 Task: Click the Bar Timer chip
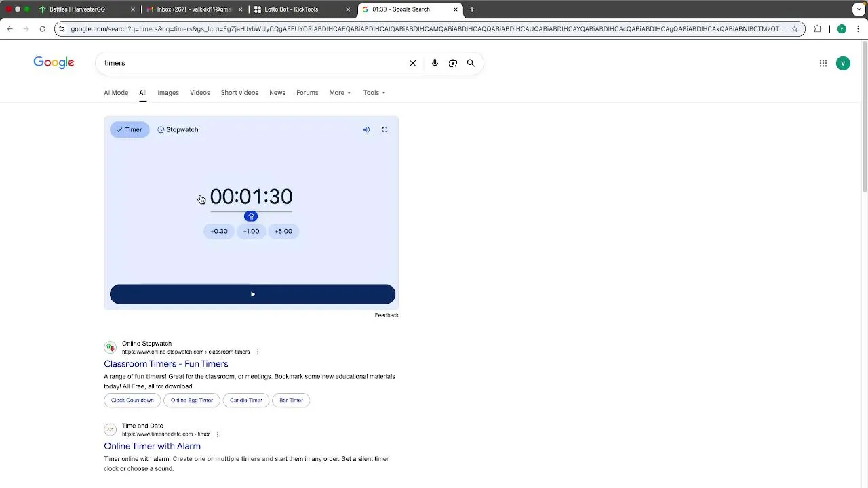pyautogui.click(x=292, y=401)
